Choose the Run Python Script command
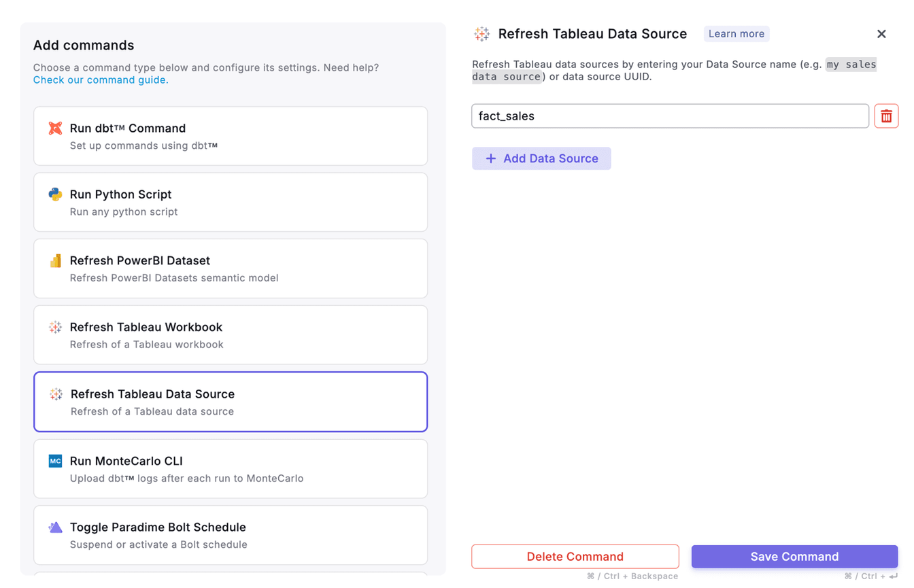 [231, 202]
